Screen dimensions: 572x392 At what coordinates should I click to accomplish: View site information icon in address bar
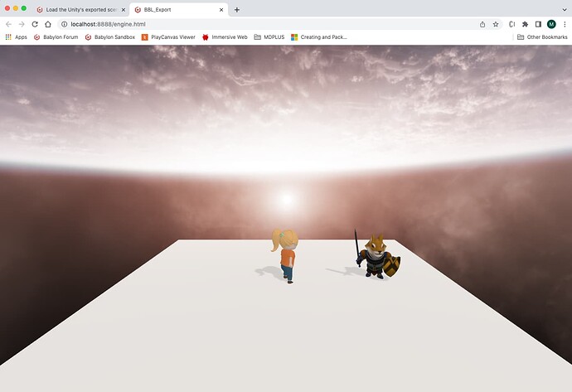(64, 24)
